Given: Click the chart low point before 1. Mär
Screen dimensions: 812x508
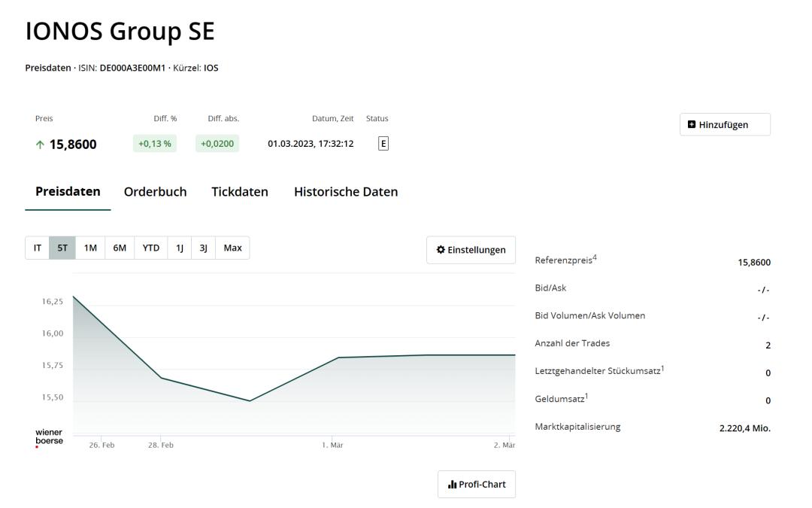Looking at the screenshot, I should [x=250, y=400].
